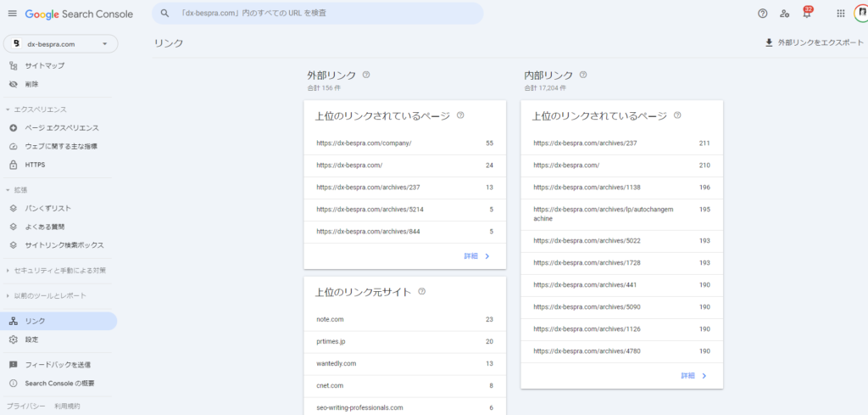Viewport: 868px width, 415px height.
Task: Click the フィードバックを送信 feedback icon
Action: 14,365
